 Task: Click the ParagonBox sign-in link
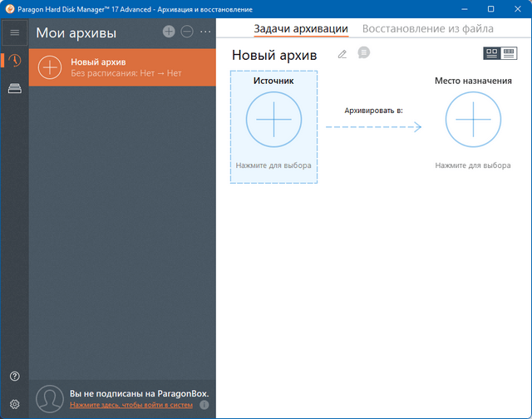point(131,405)
